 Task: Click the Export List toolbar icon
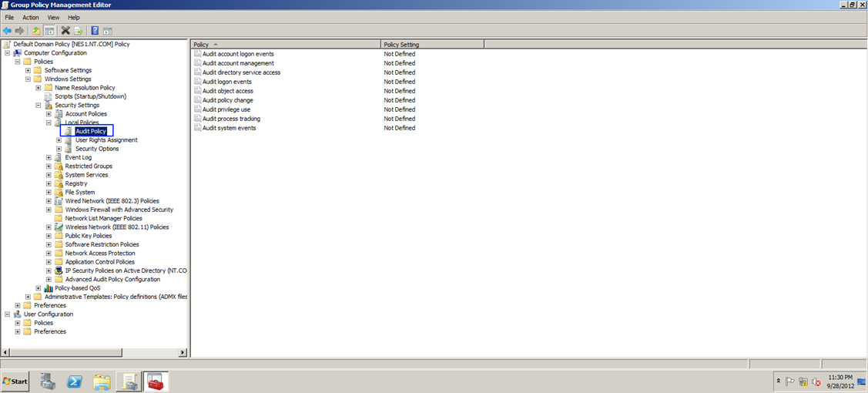tap(78, 31)
